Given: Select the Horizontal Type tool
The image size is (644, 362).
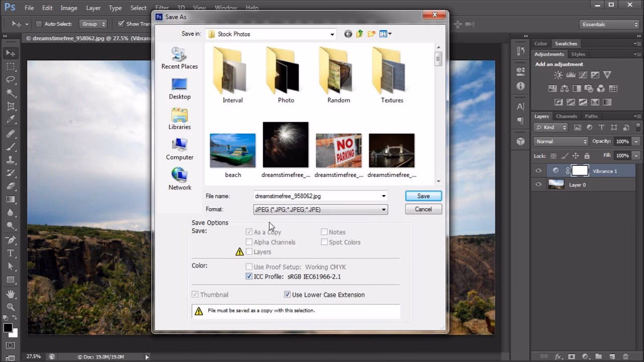Looking at the screenshot, I should point(10,253).
